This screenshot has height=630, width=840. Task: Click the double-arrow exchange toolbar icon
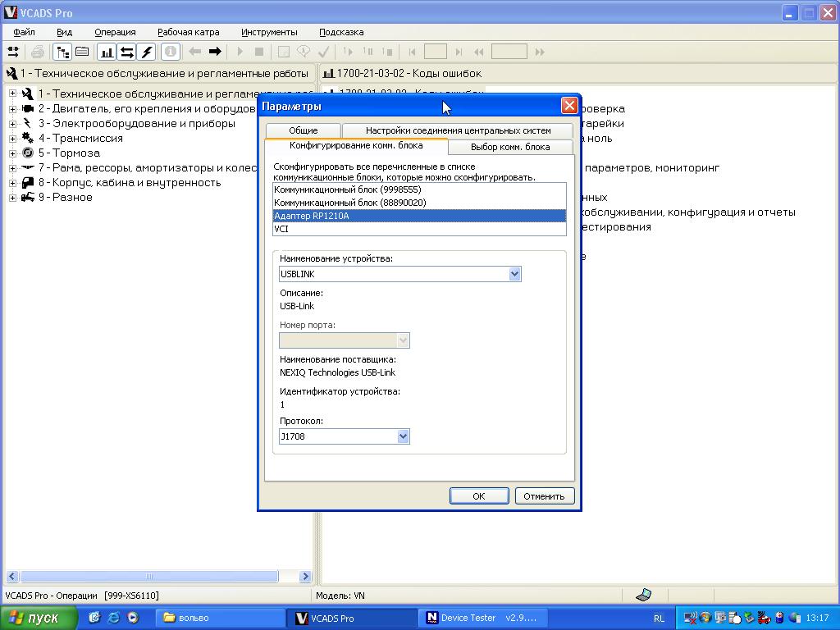[126, 52]
